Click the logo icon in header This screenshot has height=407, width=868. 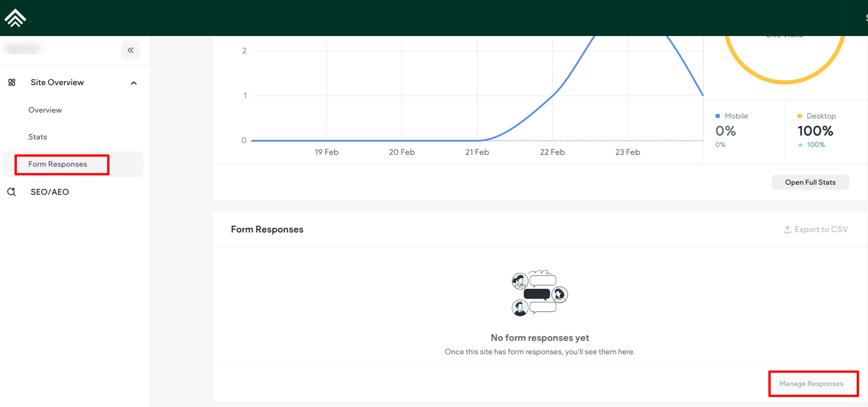pyautogui.click(x=15, y=18)
